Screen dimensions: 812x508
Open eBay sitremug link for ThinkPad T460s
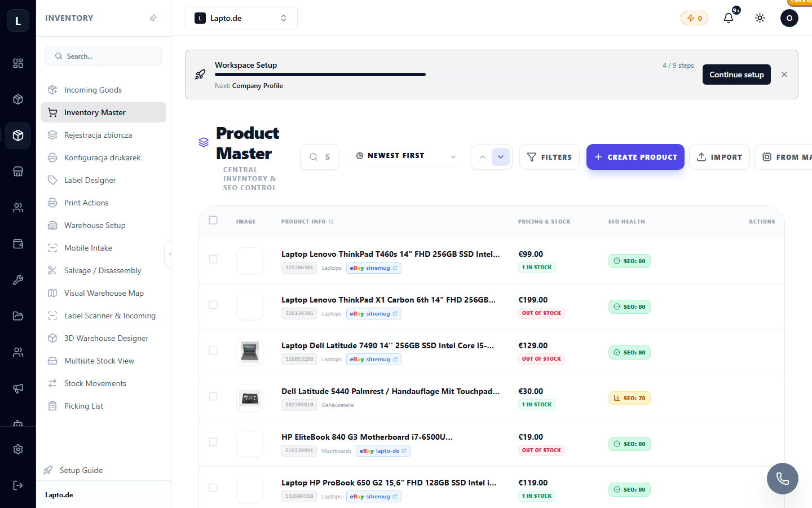[374, 268]
